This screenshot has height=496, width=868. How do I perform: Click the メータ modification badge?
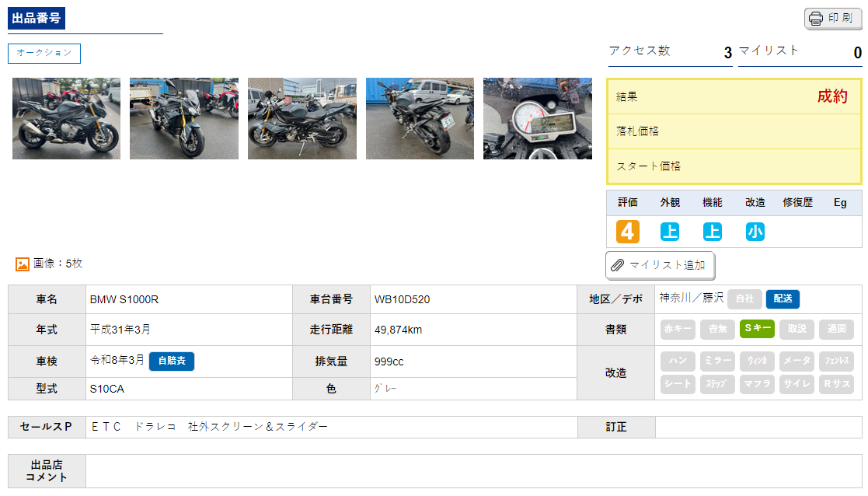797,361
